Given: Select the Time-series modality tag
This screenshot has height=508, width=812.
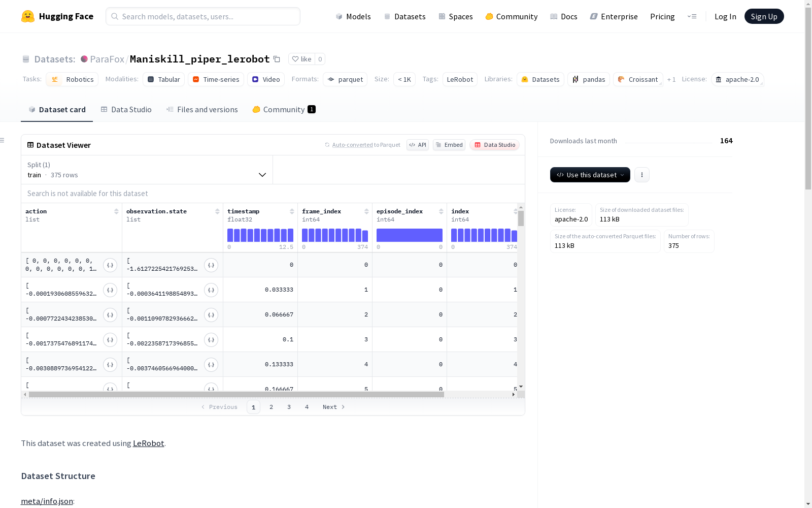Looking at the screenshot, I should (216, 79).
